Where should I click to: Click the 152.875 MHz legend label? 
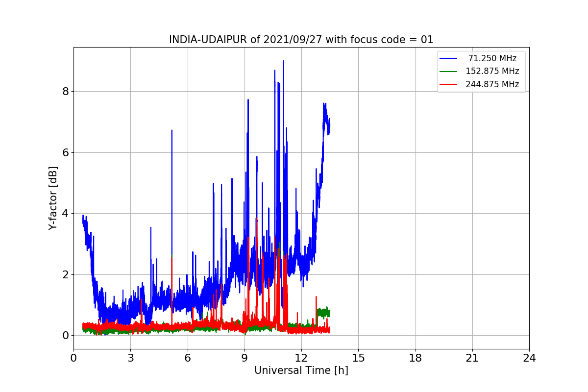[x=492, y=71]
